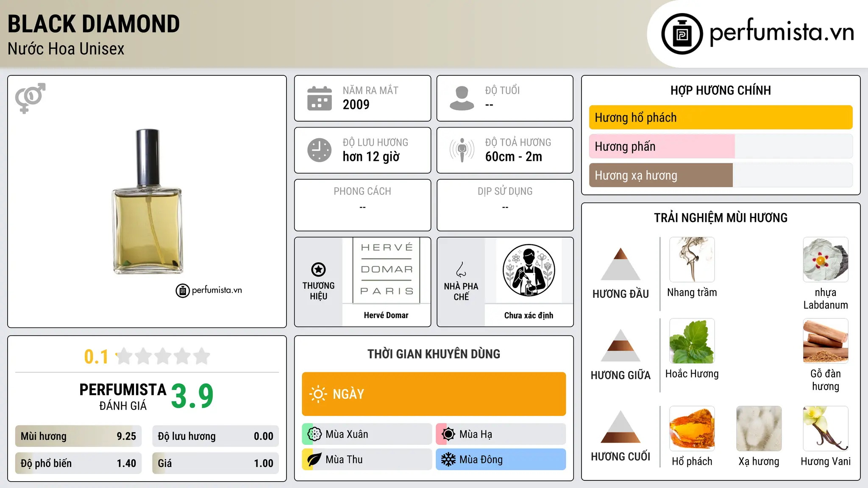The height and width of the screenshot is (488, 868).
Task: Click the Hervé Domar brand name caption
Action: [386, 315]
